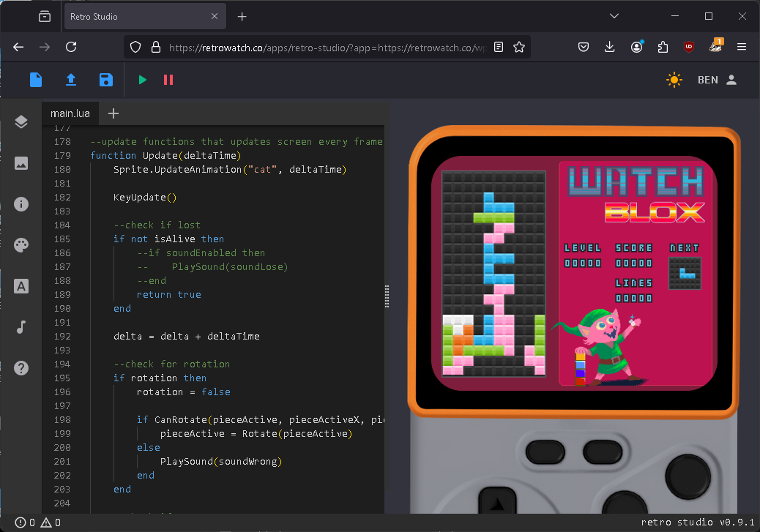Open the layers panel in sidebar
Viewport: 760px width, 532px height.
pos(21,122)
